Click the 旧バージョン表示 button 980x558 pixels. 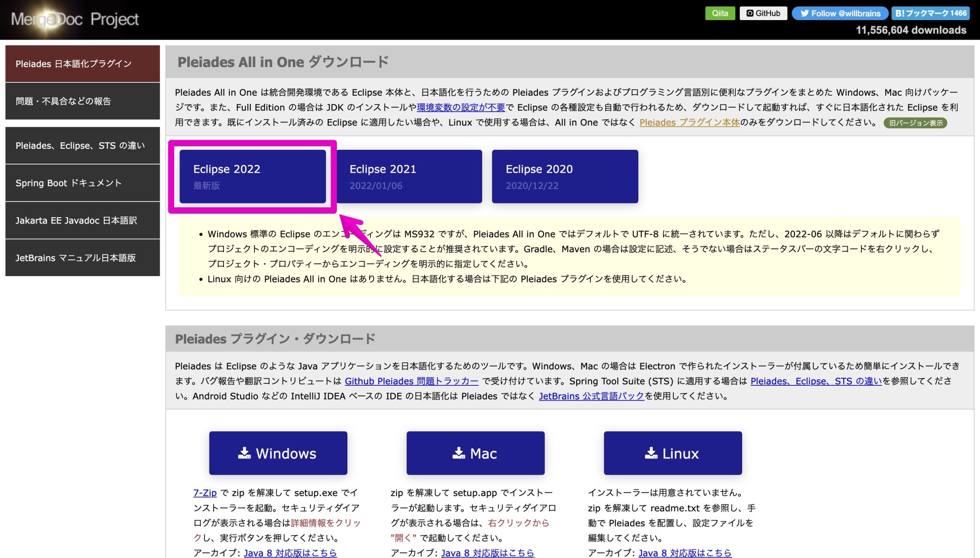914,123
